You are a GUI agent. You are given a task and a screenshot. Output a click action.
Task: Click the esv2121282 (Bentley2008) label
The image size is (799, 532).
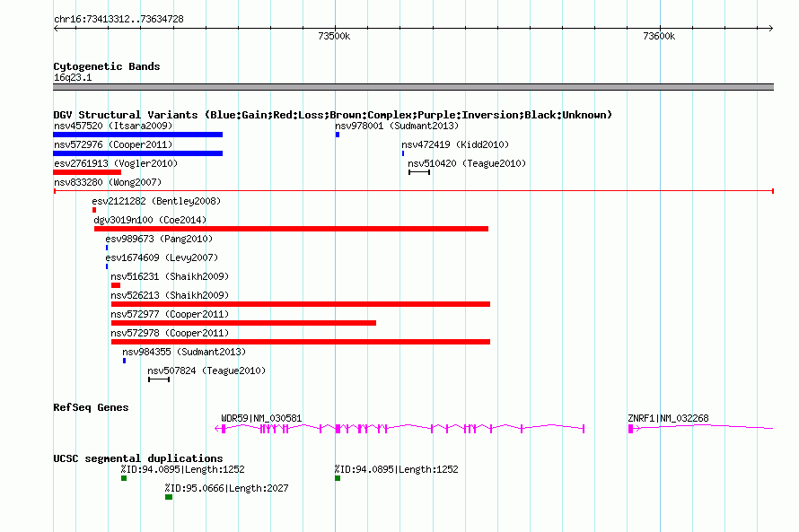(x=156, y=201)
